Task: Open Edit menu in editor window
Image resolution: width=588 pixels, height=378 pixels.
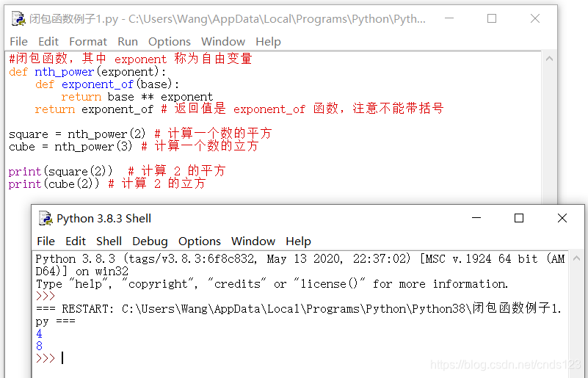Action: click(x=48, y=42)
